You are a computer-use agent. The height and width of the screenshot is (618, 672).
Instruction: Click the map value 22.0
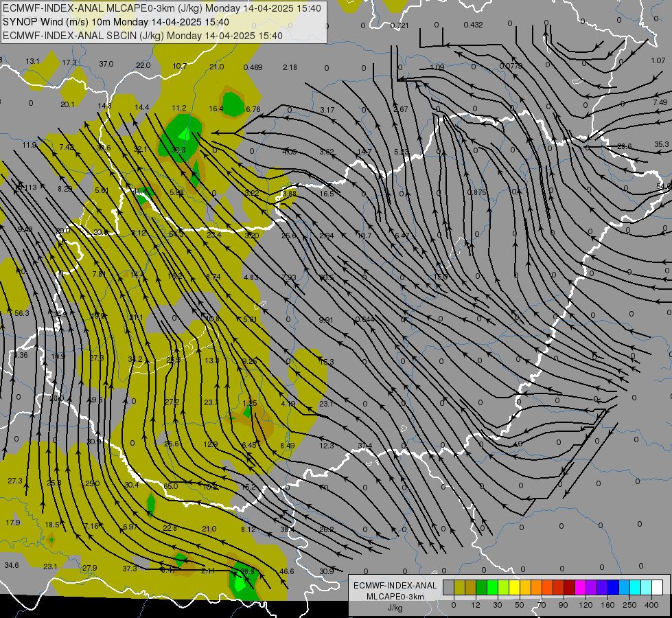pos(143,65)
